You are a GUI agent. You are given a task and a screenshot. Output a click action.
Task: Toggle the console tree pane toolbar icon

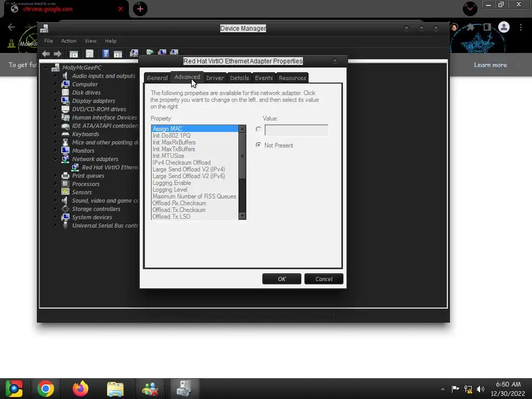74,54
